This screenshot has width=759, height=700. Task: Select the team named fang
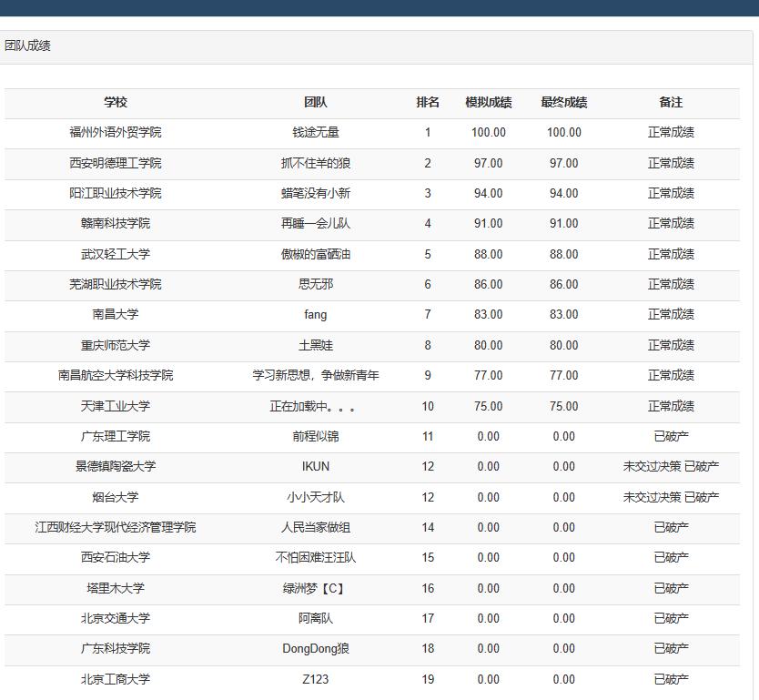(316, 315)
